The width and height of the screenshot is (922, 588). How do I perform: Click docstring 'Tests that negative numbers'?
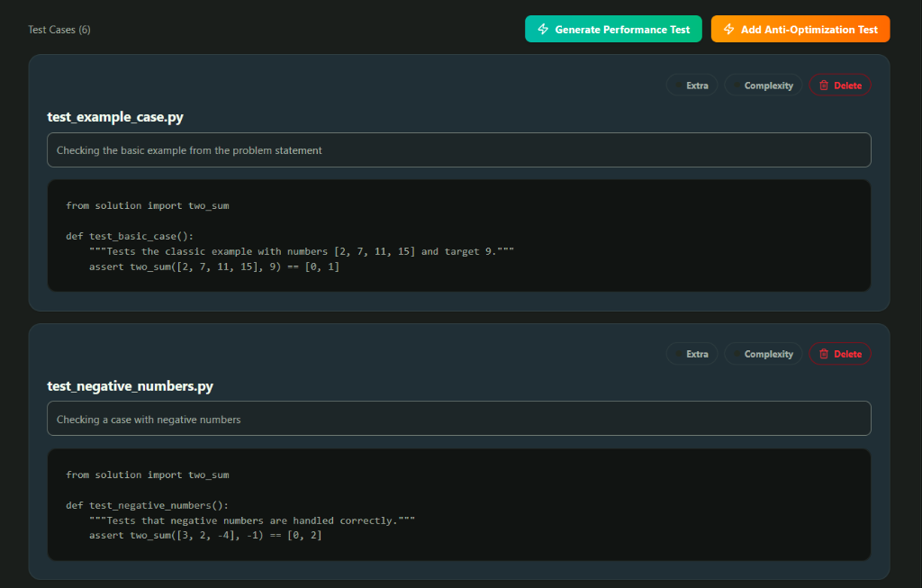252,521
